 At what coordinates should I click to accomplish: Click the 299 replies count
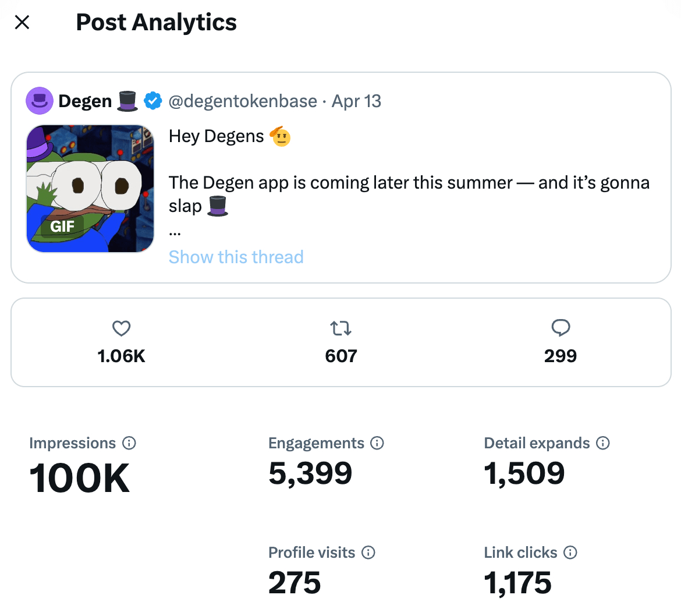[x=560, y=356]
